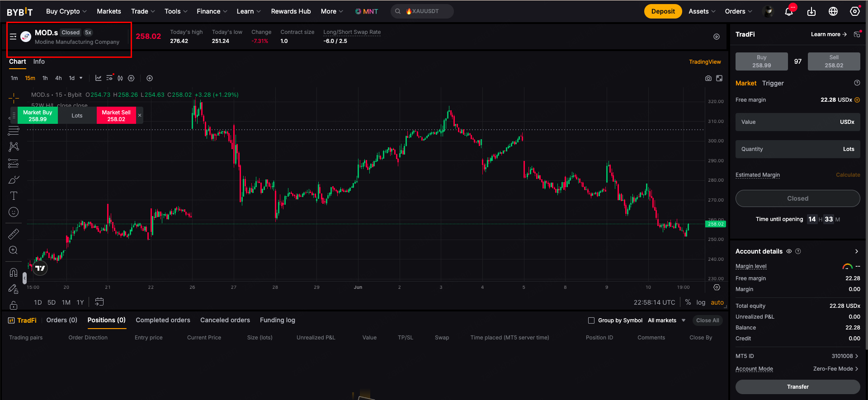
Task: Click the yellow Deposit button
Action: click(x=663, y=11)
